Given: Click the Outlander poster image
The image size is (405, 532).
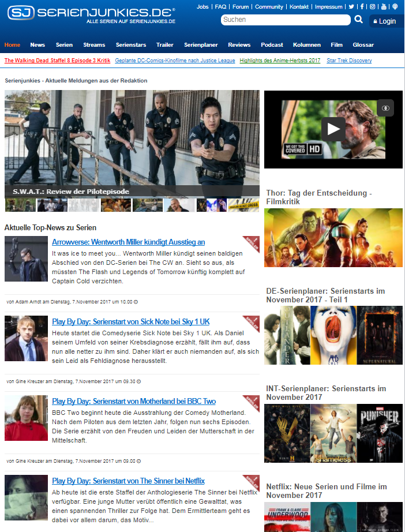Looking at the screenshot, I should pos(287,335).
